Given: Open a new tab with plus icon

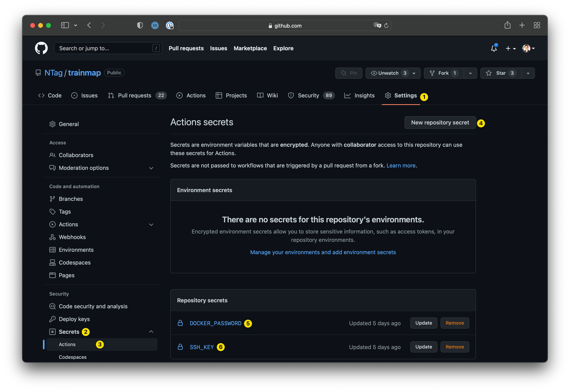Looking at the screenshot, I should pos(522,25).
